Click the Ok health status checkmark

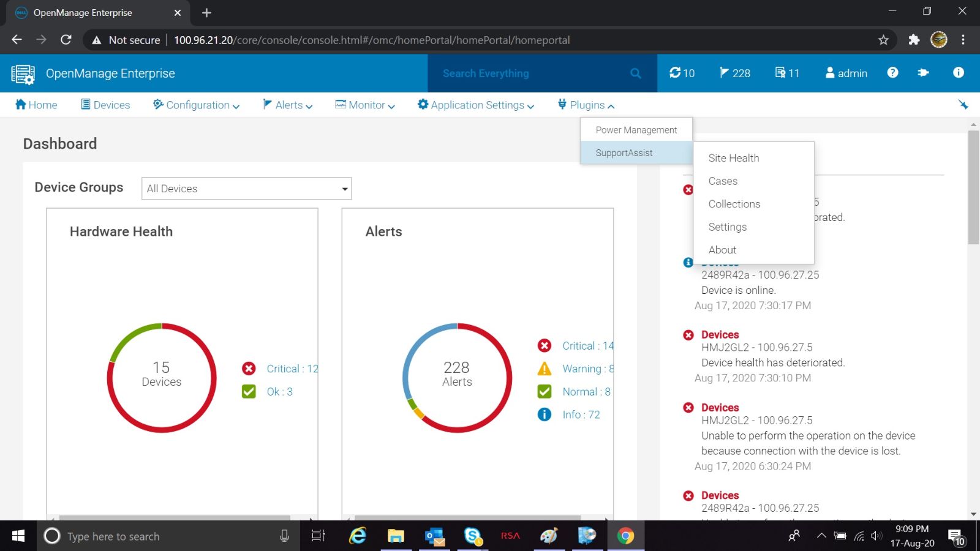tap(249, 391)
